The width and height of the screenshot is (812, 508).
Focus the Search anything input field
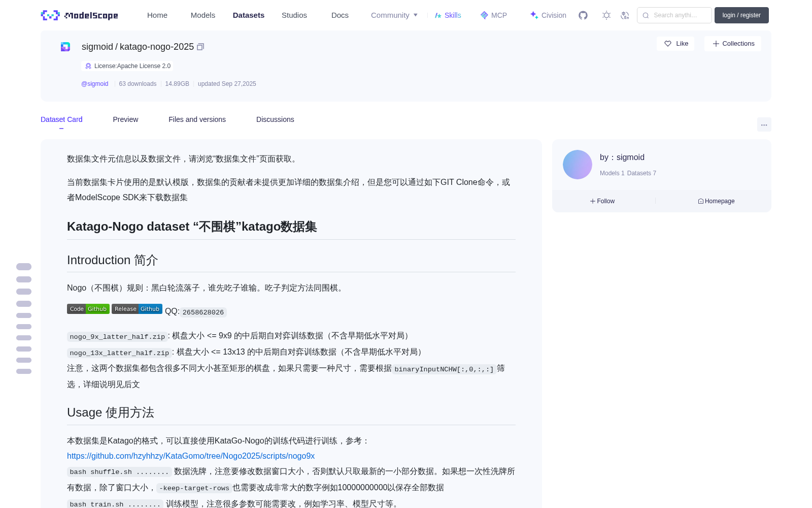point(674,15)
